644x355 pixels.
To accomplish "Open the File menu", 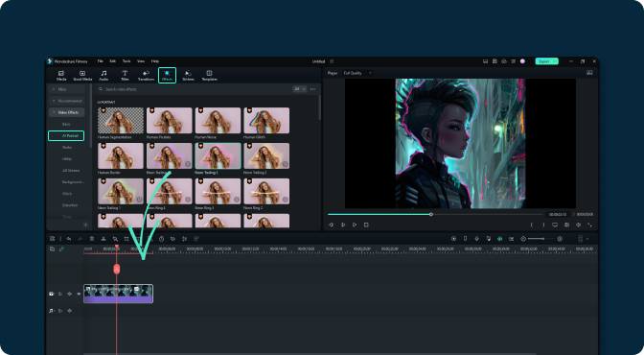I will point(100,61).
